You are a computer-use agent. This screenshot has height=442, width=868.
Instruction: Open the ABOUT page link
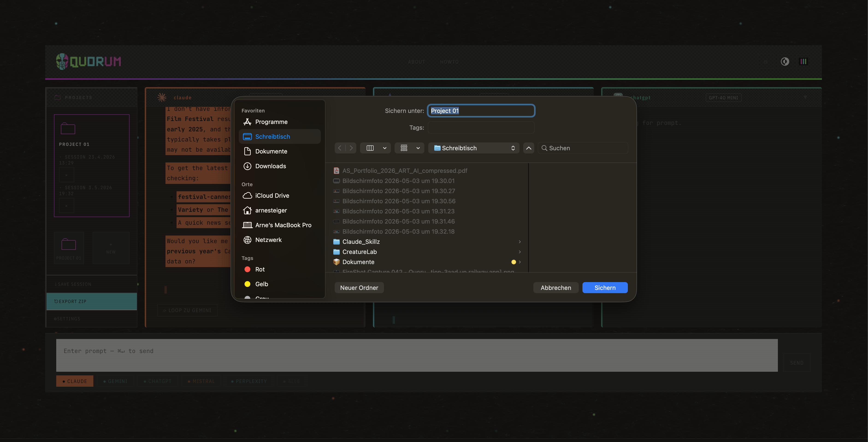tap(416, 62)
